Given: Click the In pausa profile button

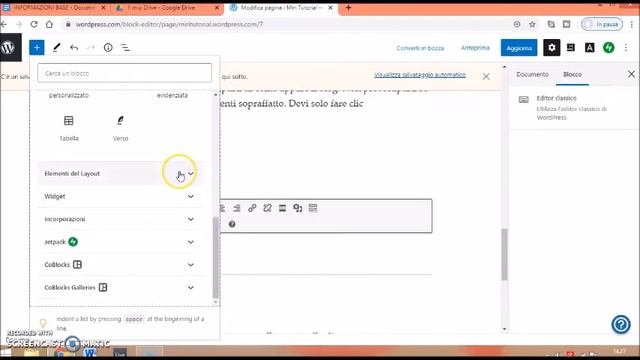Looking at the screenshot, I should [602, 24].
